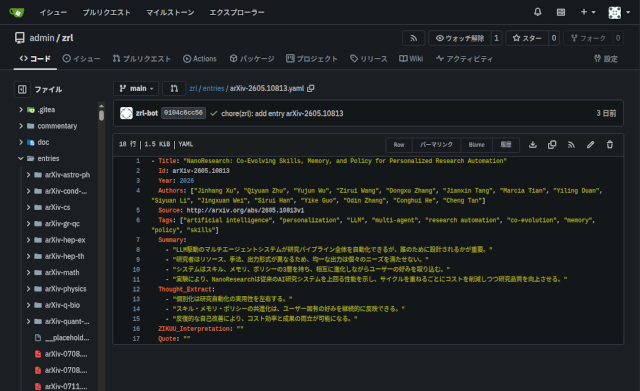Copy file path next to filename
The width and height of the screenshot is (640, 391).
pyautogui.click(x=311, y=88)
